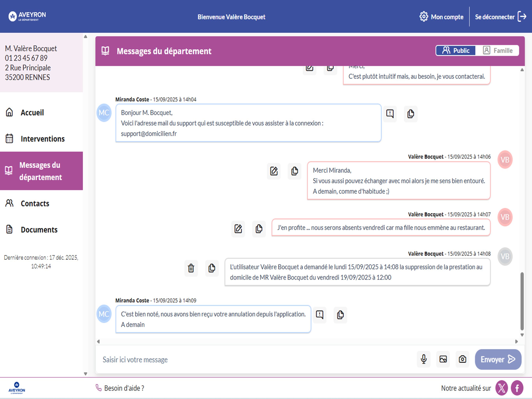
Task: Click the book icon in Messages header
Action: click(x=105, y=51)
